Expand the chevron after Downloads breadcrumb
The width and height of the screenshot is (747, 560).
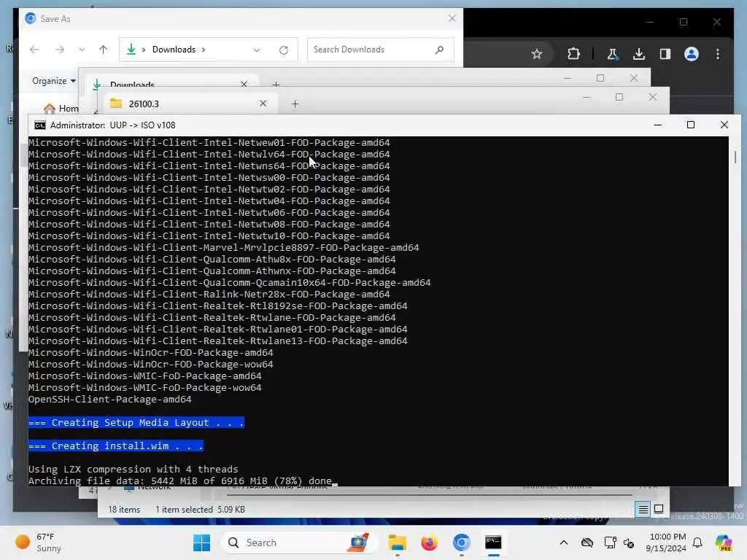(x=204, y=50)
